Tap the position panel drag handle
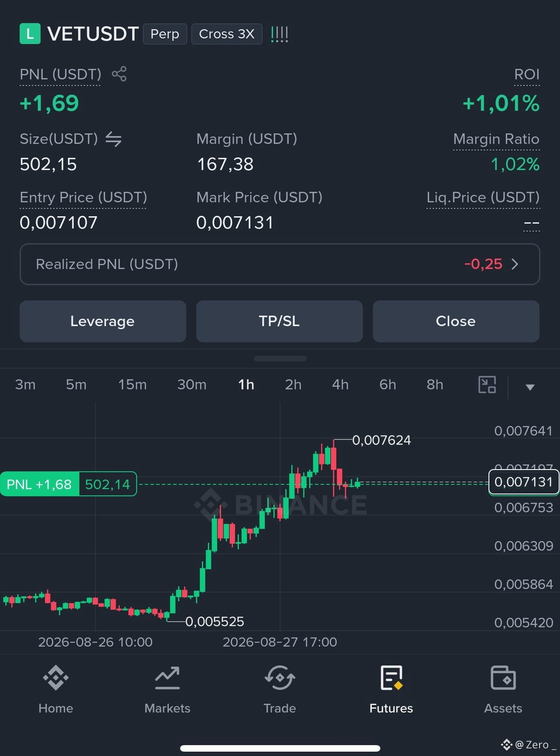The height and width of the screenshot is (756, 560). pos(280,359)
